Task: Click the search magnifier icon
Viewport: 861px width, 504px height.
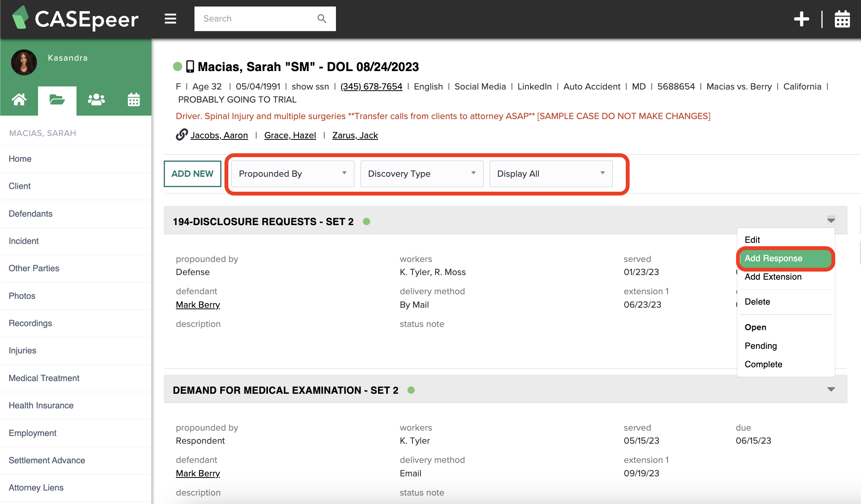Action: pos(322,18)
